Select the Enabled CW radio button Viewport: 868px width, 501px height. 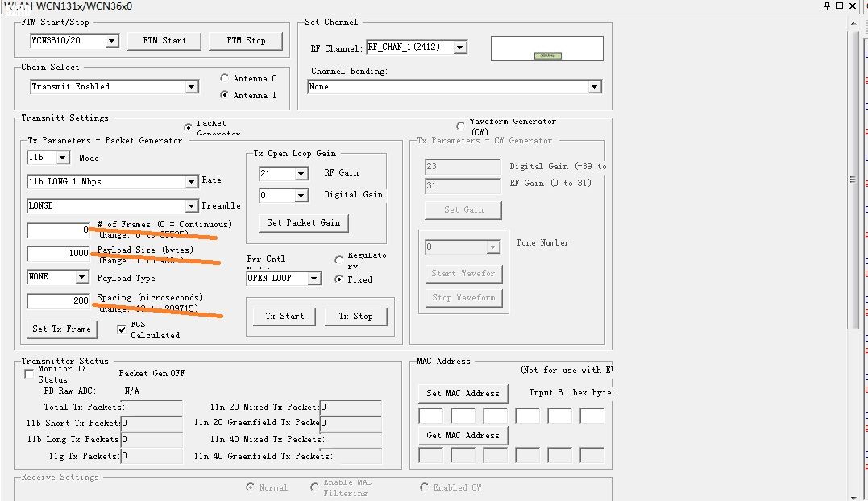[424, 487]
